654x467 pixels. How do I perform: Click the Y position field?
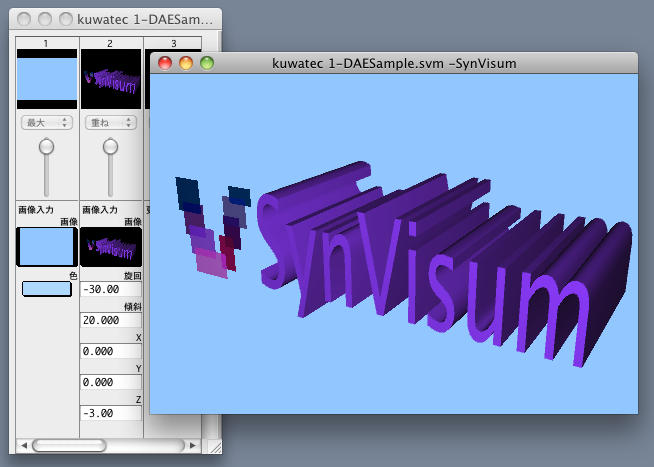(x=110, y=382)
